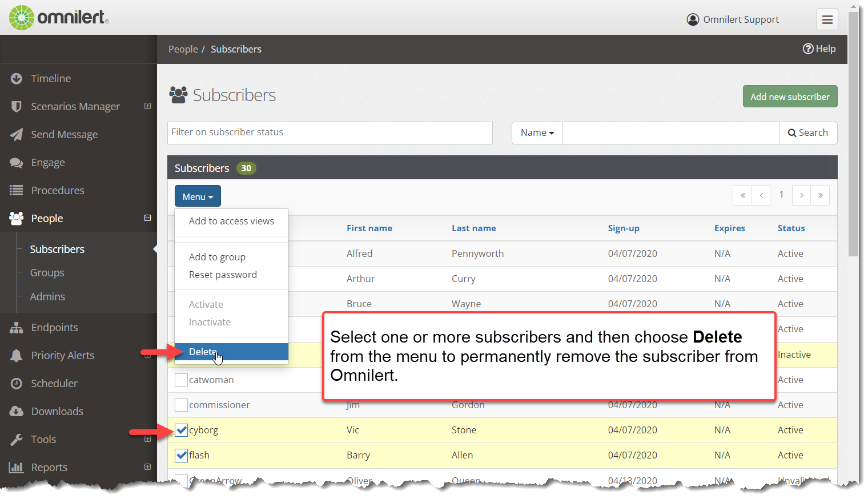Screen dimensions: 868x503
Task: Click page number 1
Action: [x=781, y=195]
